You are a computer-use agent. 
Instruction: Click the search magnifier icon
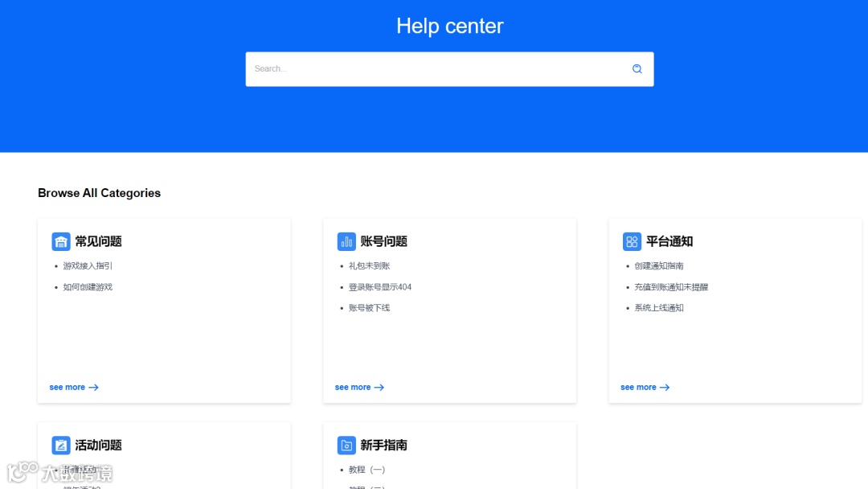pyautogui.click(x=637, y=68)
